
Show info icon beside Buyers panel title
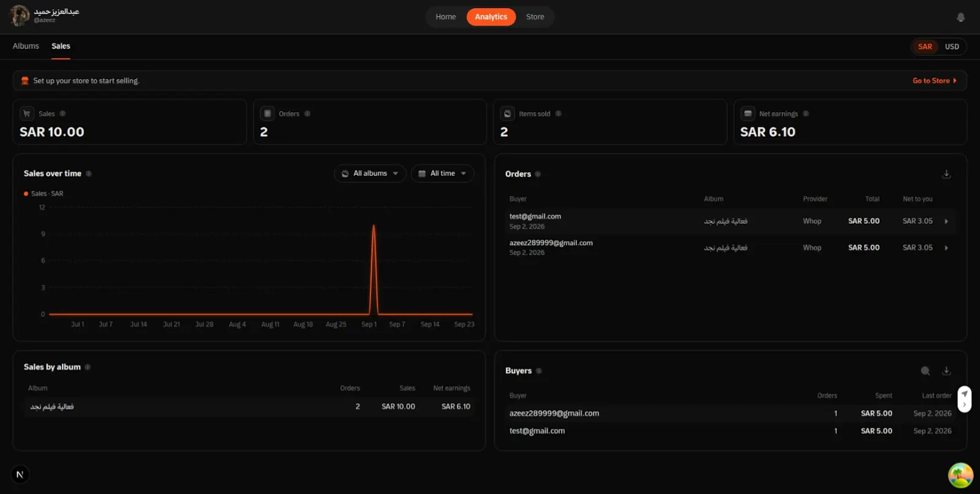click(x=539, y=371)
